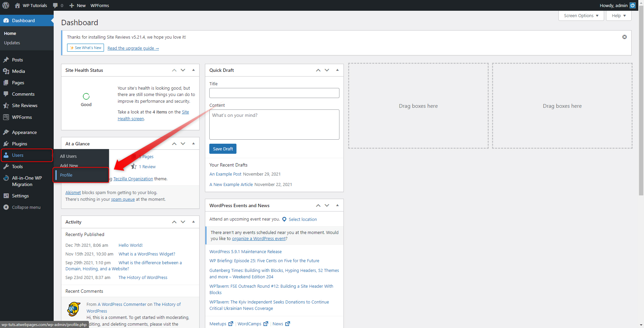Click See What's New button
Image resolution: width=644 pixels, height=328 pixels.
click(86, 48)
